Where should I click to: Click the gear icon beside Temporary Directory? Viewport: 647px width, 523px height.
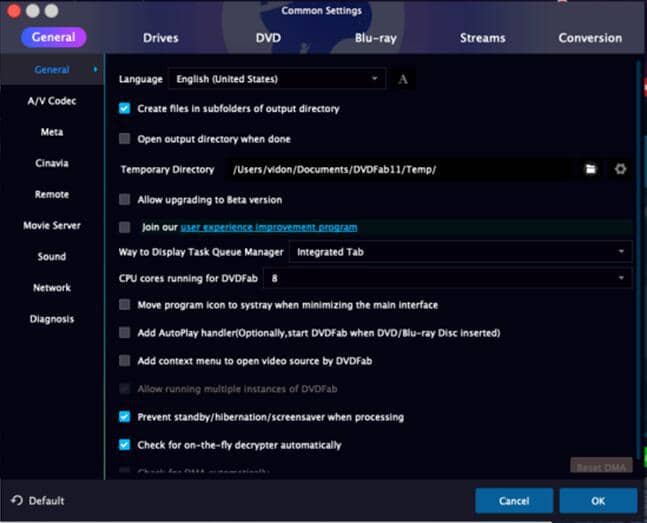pyautogui.click(x=620, y=169)
